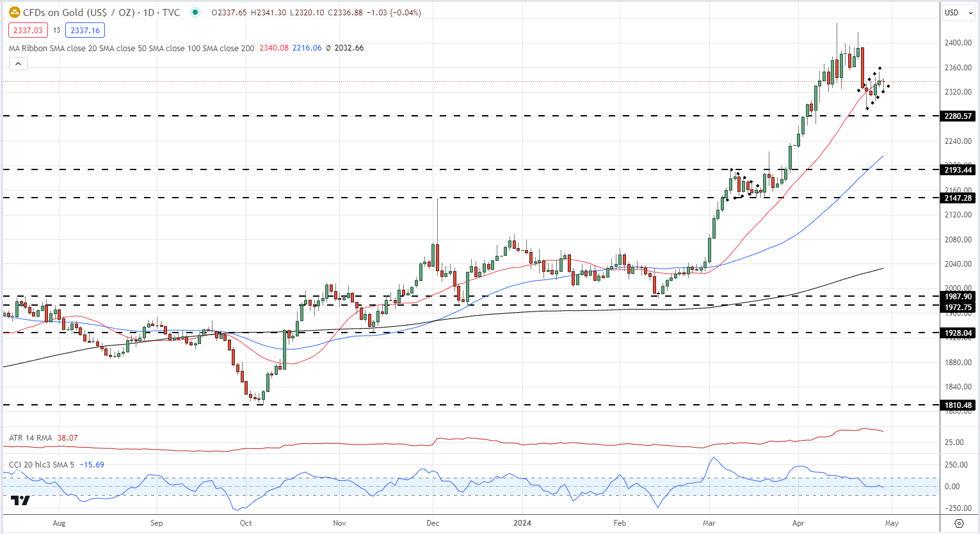
Task: Click the 1972.75 price level label
Action: coord(958,308)
